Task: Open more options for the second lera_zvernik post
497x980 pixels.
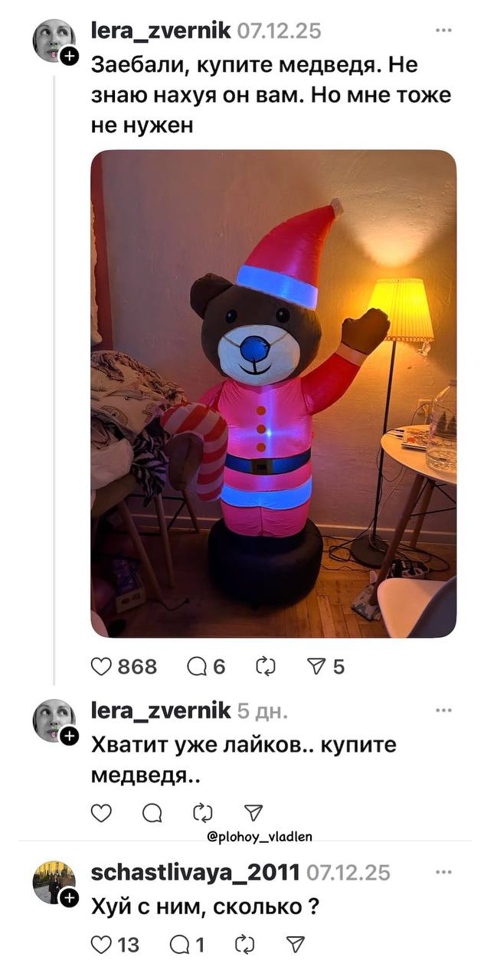Action: point(443,710)
